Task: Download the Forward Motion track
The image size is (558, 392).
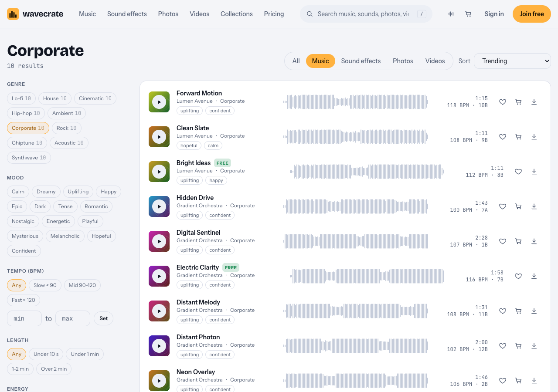Action: [x=534, y=102]
